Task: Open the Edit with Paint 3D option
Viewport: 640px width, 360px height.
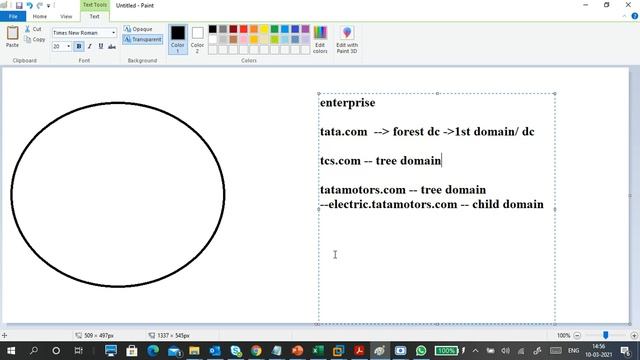Action: click(x=347, y=40)
